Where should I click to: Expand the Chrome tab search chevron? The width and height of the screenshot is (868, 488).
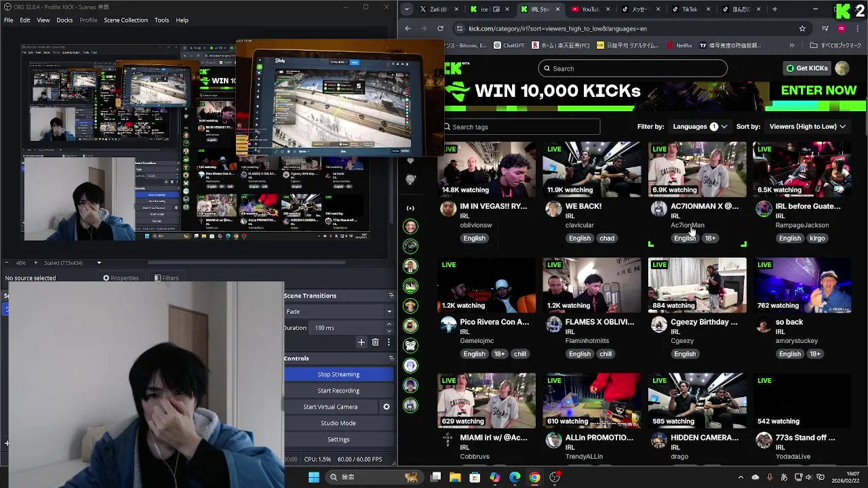(x=406, y=9)
